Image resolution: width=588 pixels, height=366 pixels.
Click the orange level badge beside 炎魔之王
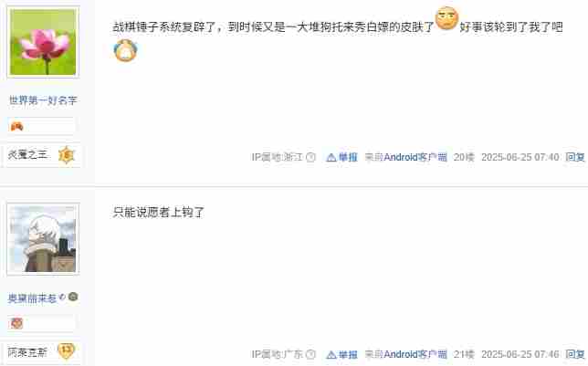[67, 155]
